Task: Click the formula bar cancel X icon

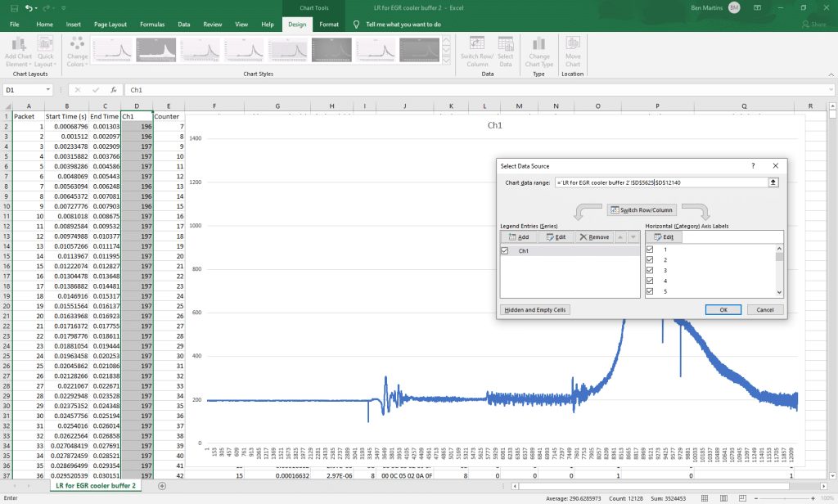Action: pyautogui.click(x=78, y=90)
